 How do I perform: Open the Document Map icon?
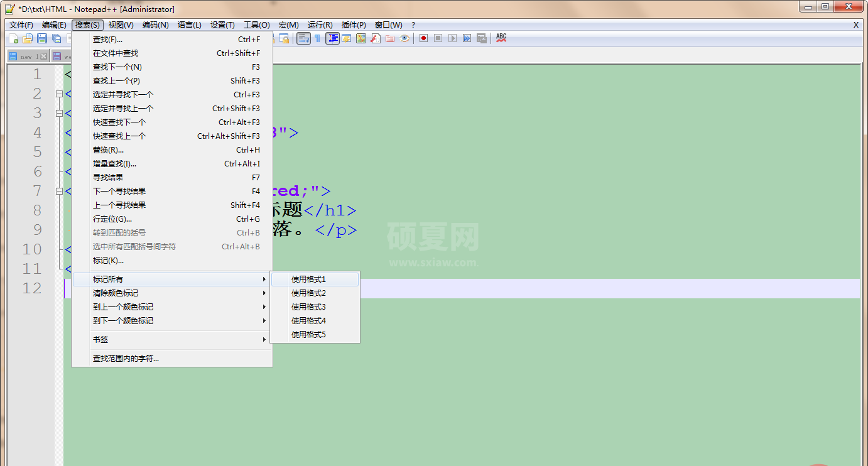click(x=361, y=38)
